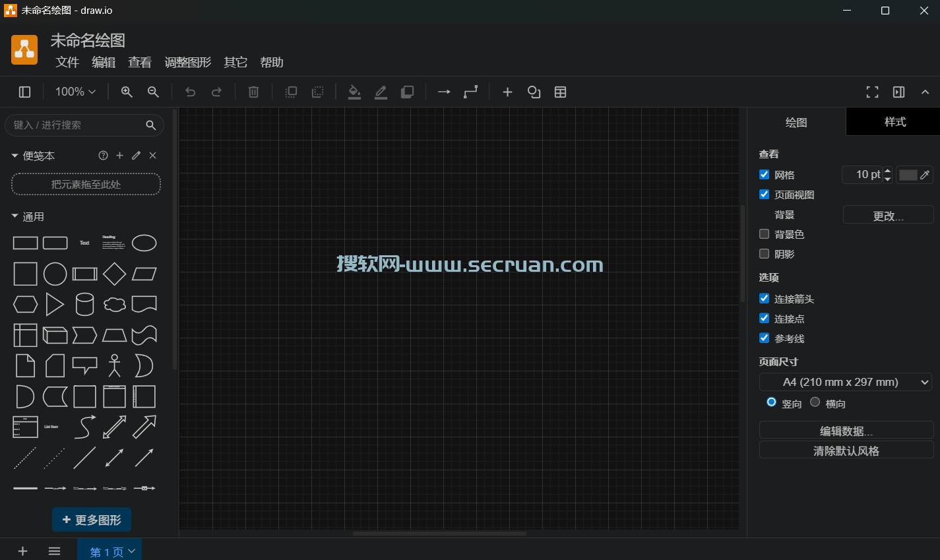Open the 查看 menu
The image size is (940, 560).
click(140, 62)
